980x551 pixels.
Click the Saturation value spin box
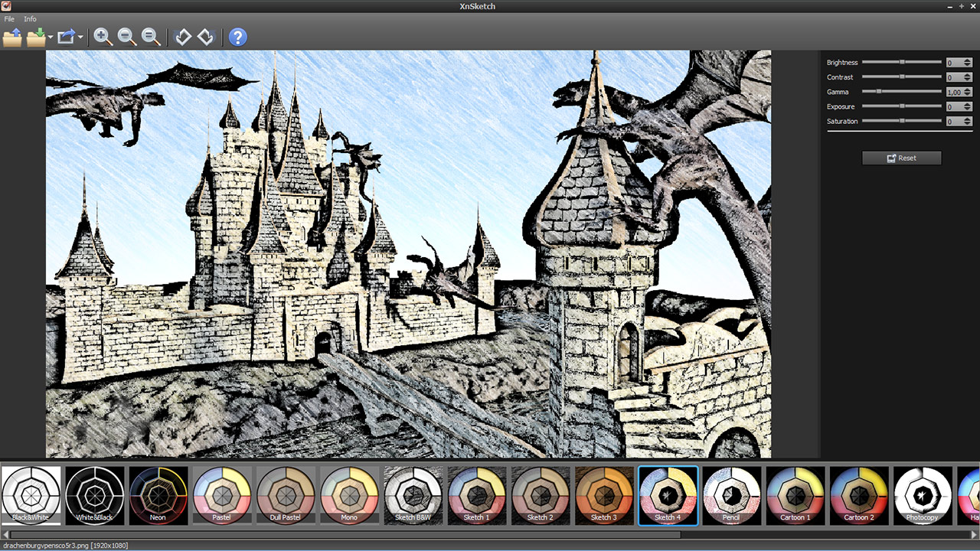[x=959, y=122]
